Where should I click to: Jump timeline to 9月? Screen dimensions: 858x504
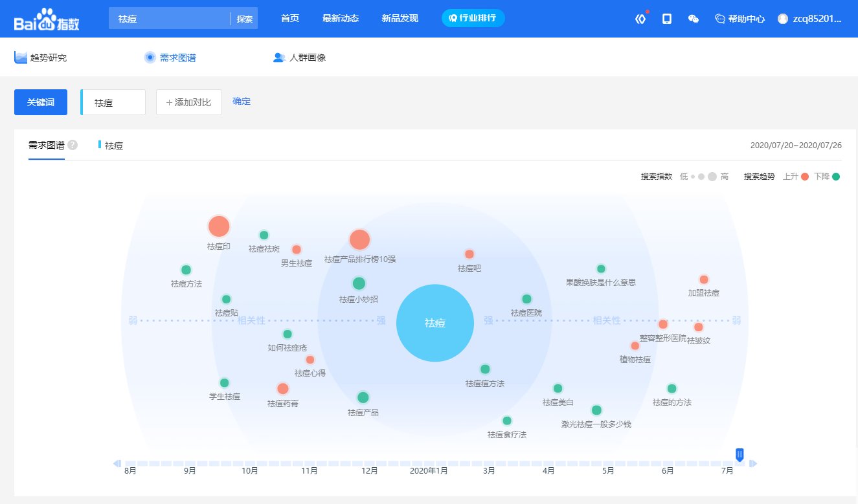point(190,470)
